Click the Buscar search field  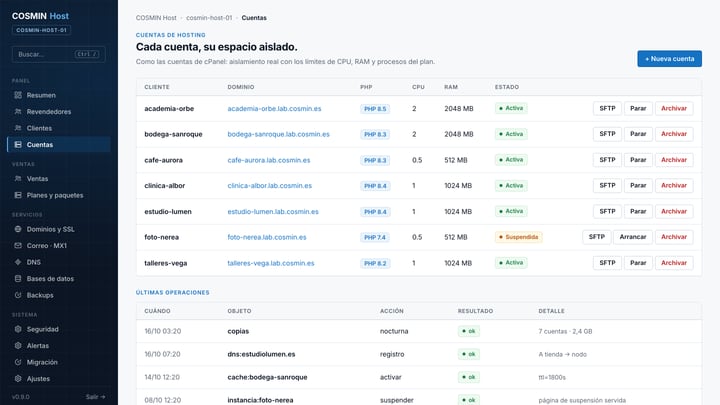[x=59, y=54]
